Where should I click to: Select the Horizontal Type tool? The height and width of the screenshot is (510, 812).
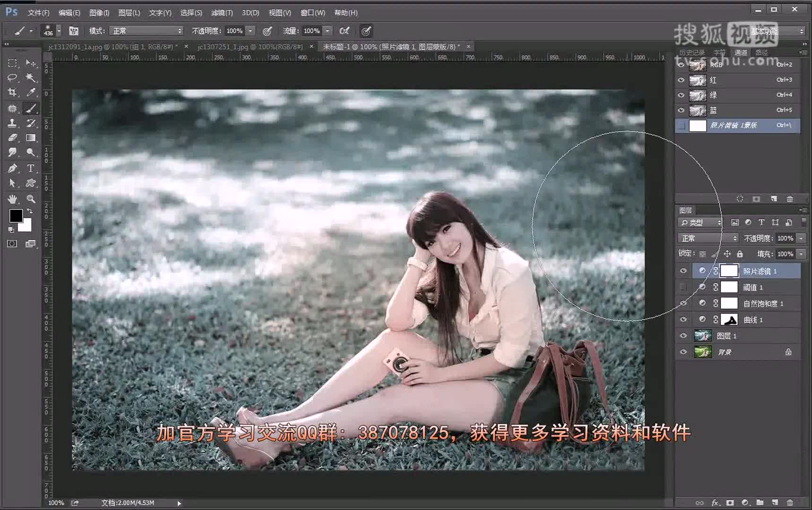coord(31,168)
